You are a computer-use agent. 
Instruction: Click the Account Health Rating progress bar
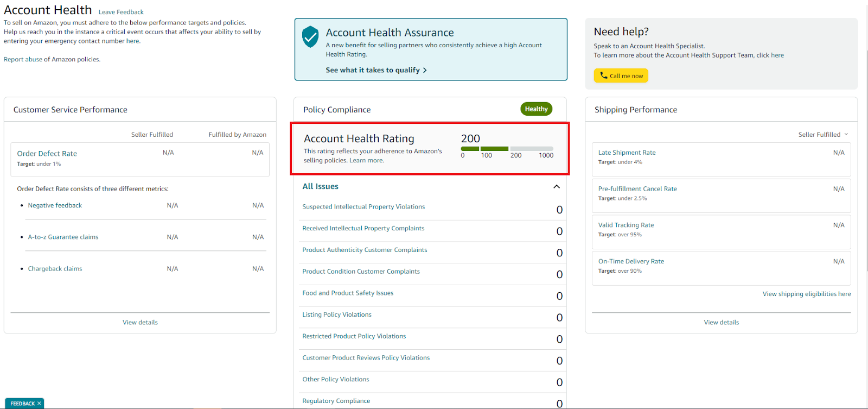coord(507,148)
